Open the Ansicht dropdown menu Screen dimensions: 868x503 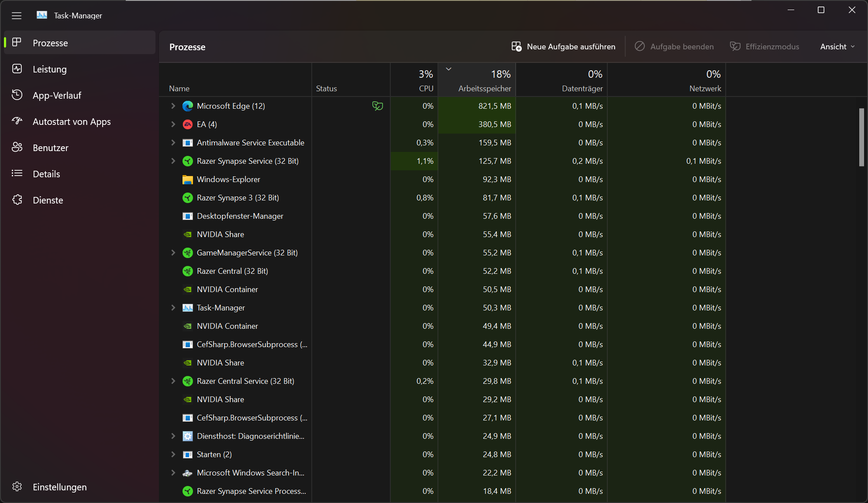coord(837,47)
